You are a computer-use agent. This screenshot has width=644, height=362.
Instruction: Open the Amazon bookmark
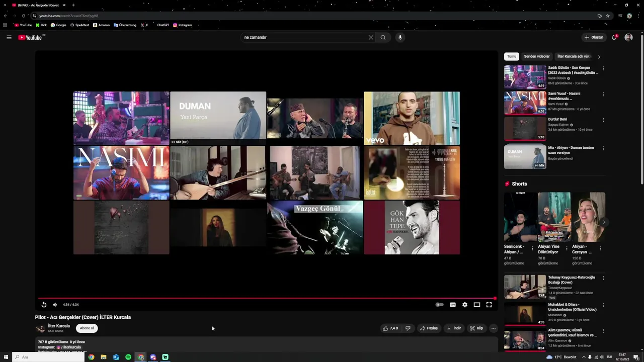pyautogui.click(x=101, y=25)
